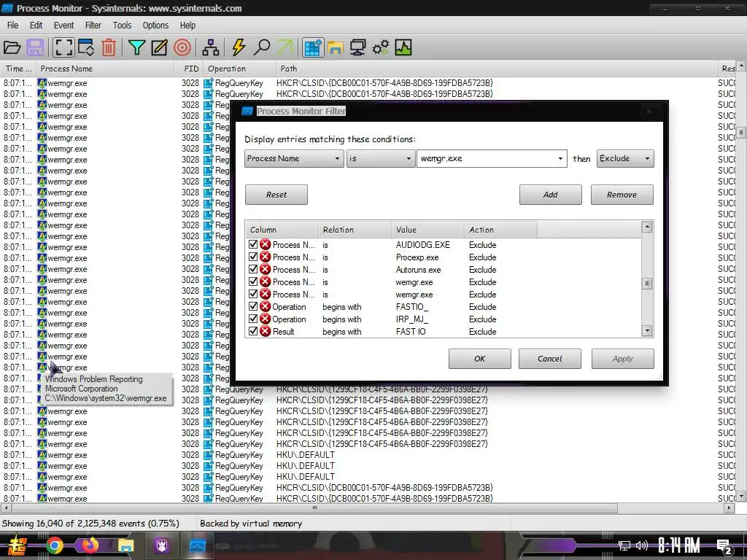Toggle Show Network Activity icon
Viewport: 747px width, 560px height.
point(357,47)
